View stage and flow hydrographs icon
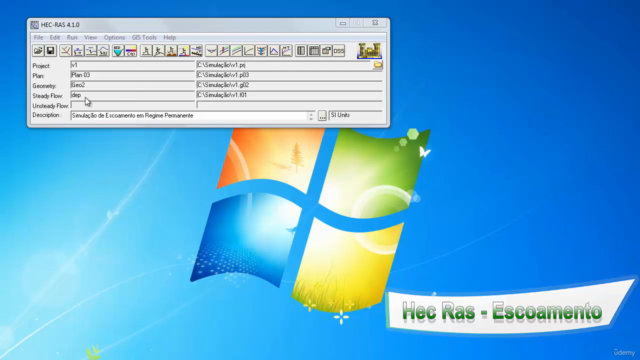This screenshot has height=360, width=640. (273, 51)
